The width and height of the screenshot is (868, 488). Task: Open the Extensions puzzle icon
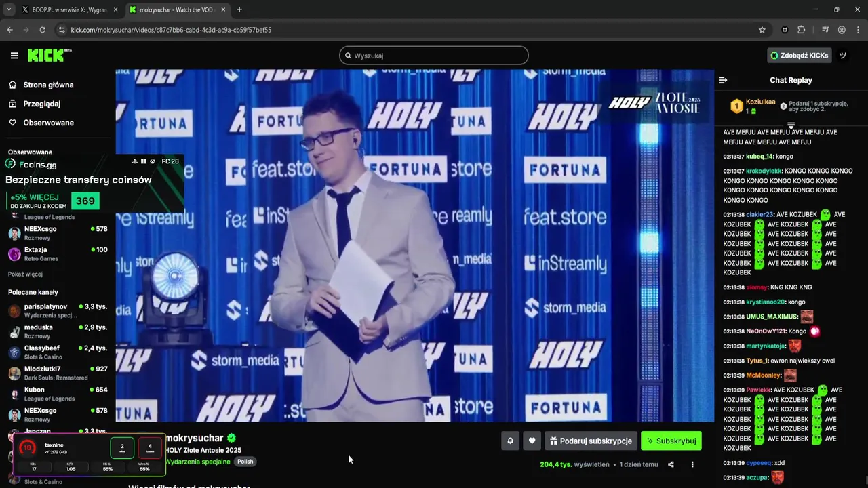point(802,30)
